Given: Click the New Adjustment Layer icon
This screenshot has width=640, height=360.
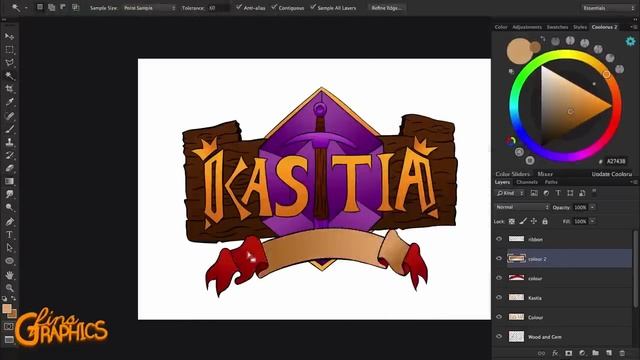Looking at the screenshot, I should pos(582,353).
